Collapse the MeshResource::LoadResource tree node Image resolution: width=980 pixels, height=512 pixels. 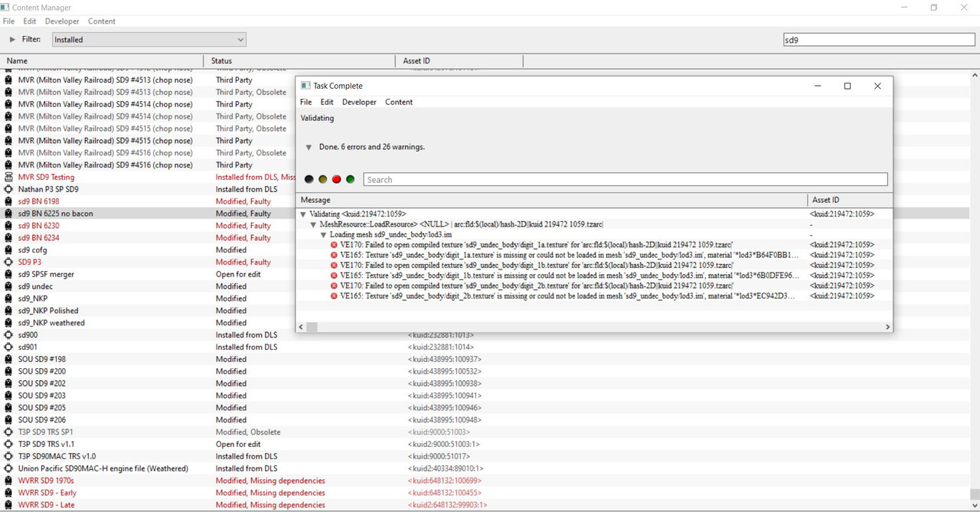[313, 224]
